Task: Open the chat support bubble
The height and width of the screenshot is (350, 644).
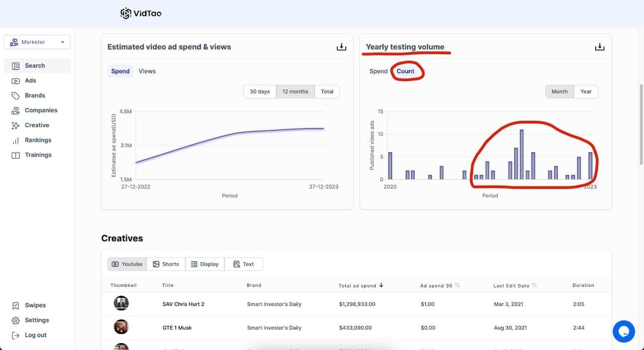Action: pos(624,331)
